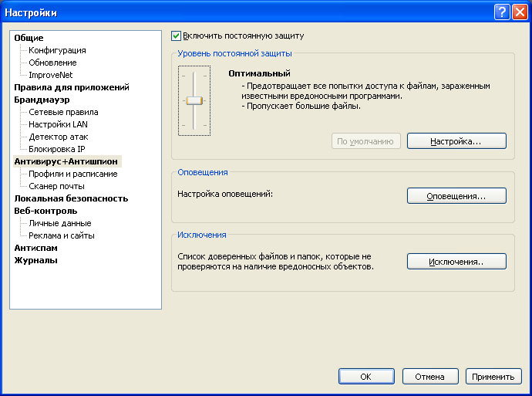Click the protection level slider thumb
The width and height of the screenshot is (532, 396).
194,100
